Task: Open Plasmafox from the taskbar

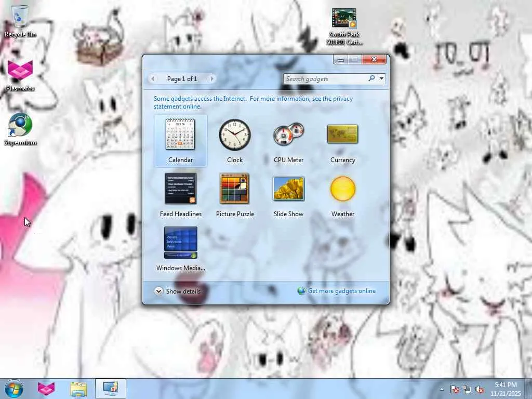Action: pos(46,389)
